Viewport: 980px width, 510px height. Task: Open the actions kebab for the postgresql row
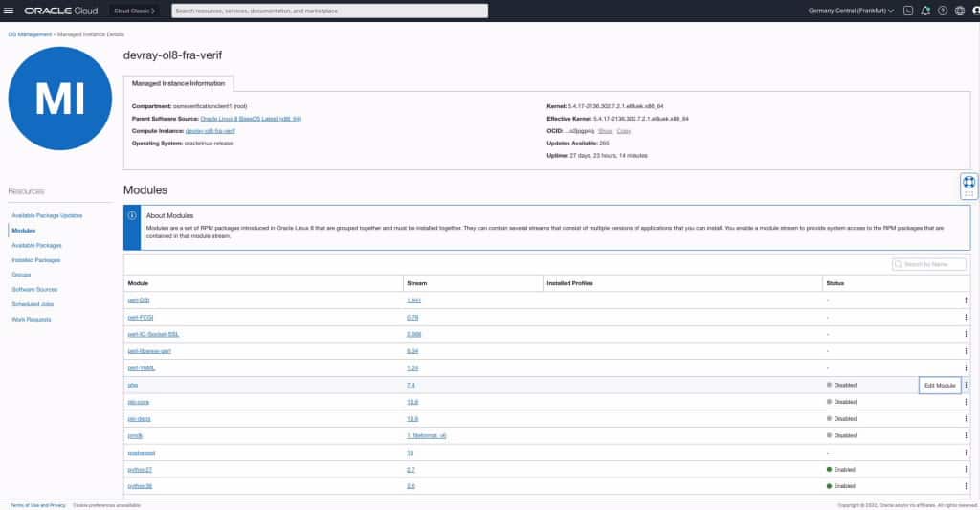[966, 453]
